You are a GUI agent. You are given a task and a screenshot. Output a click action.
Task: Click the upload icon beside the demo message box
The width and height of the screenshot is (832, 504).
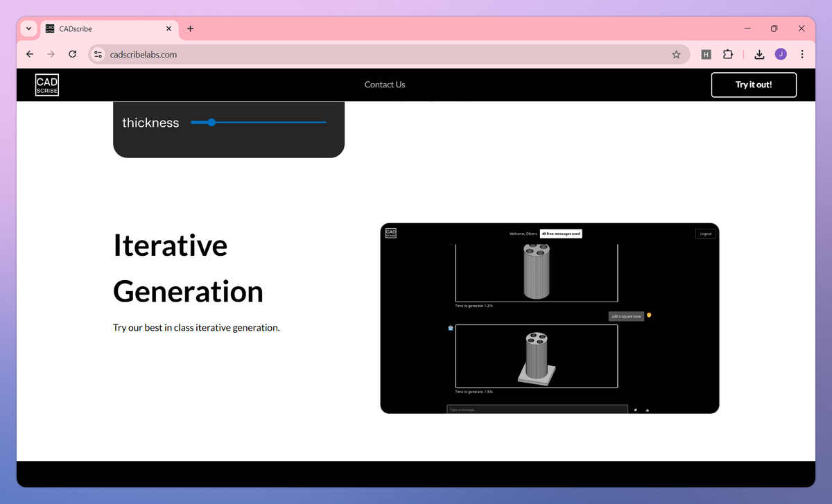[648, 409]
